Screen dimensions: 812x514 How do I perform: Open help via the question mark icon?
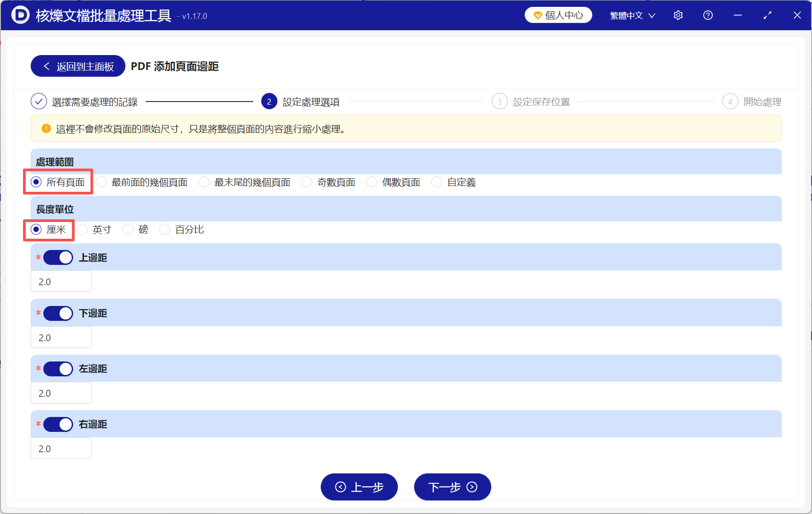click(708, 15)
